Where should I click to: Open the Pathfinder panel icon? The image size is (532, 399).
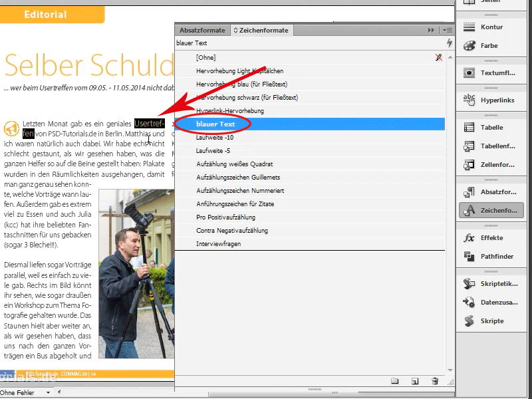click(469, 256)
